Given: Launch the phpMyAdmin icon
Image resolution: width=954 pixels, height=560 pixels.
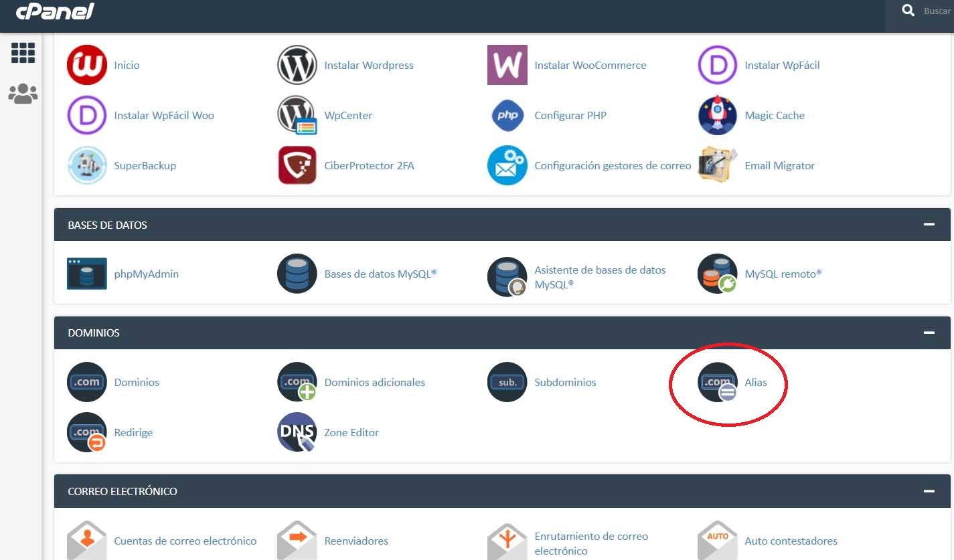Looking at the screenshot, I should pos(87,274).
